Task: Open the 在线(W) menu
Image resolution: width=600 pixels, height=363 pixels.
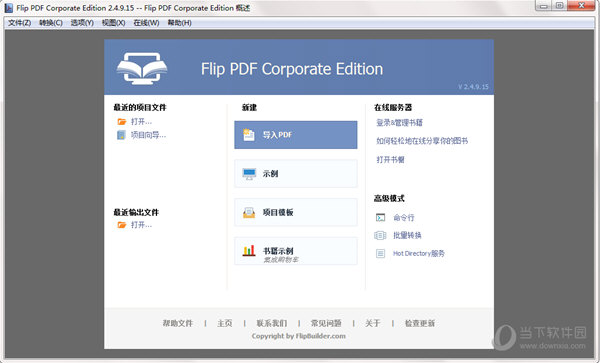Action: [146, 23]
